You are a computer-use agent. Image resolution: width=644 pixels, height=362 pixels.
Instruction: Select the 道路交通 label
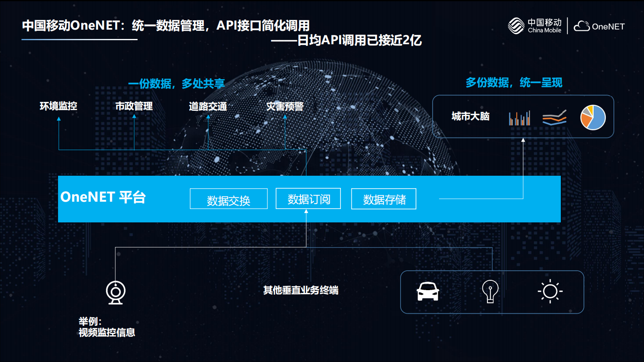click(208, 106)
